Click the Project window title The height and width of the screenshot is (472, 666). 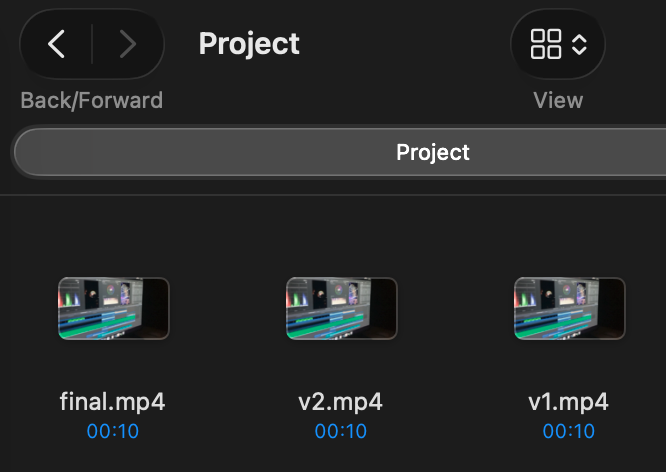coord(249,44)
